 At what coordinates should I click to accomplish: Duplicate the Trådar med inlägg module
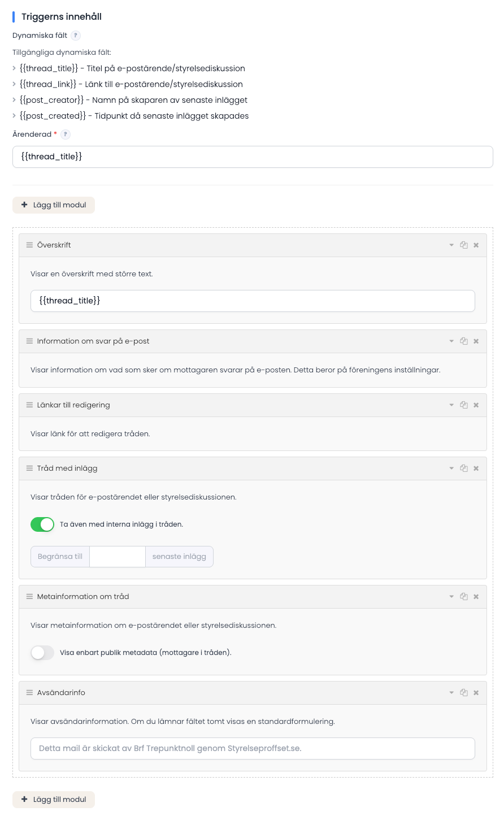point(464,468)
